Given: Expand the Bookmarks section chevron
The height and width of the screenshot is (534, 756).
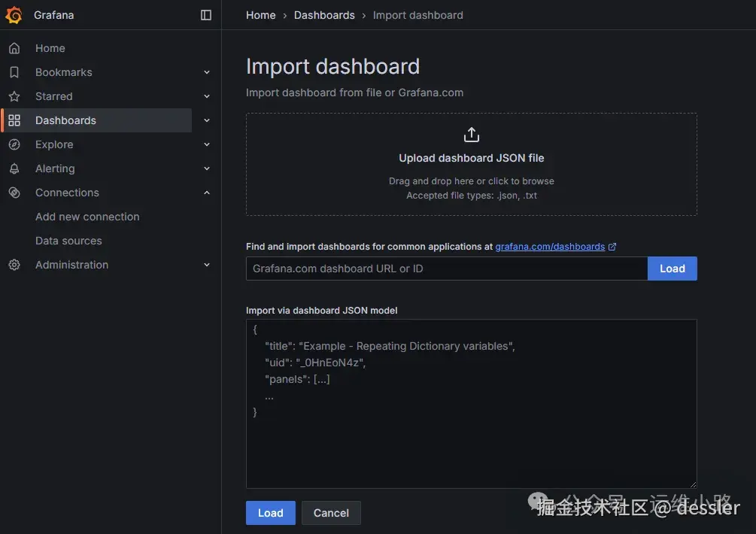Looking at the screenshot, I should 207,72.
